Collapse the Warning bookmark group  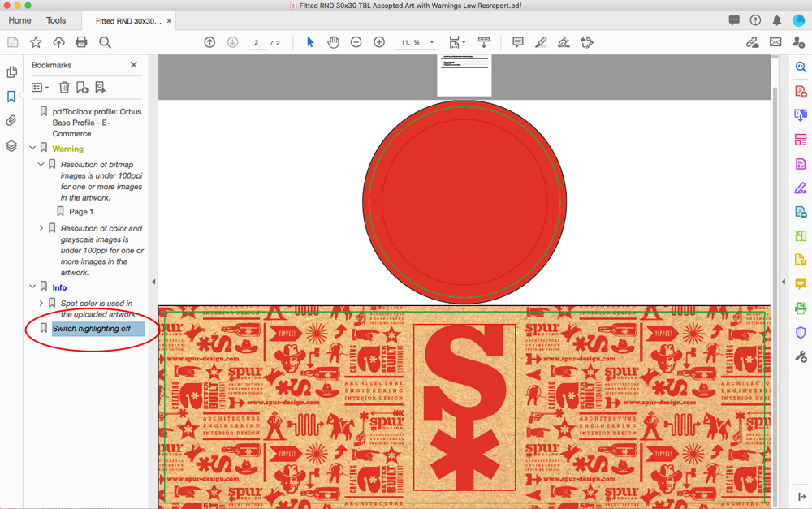coord(32,148)
